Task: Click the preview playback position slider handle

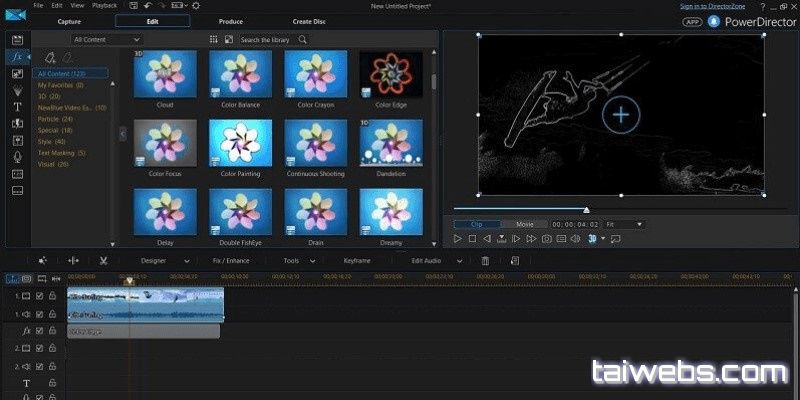Action: (x=586, y=210)
